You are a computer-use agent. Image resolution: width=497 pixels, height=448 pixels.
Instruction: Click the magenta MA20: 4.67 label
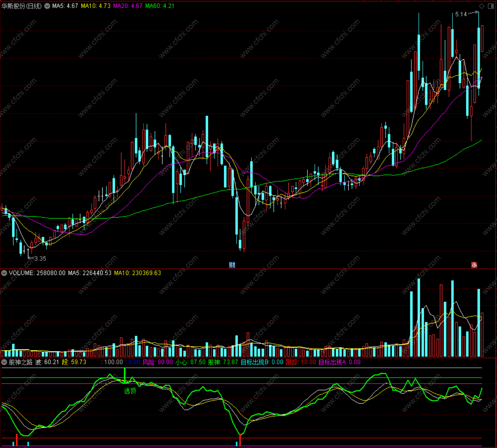click(x=128, y=6)
